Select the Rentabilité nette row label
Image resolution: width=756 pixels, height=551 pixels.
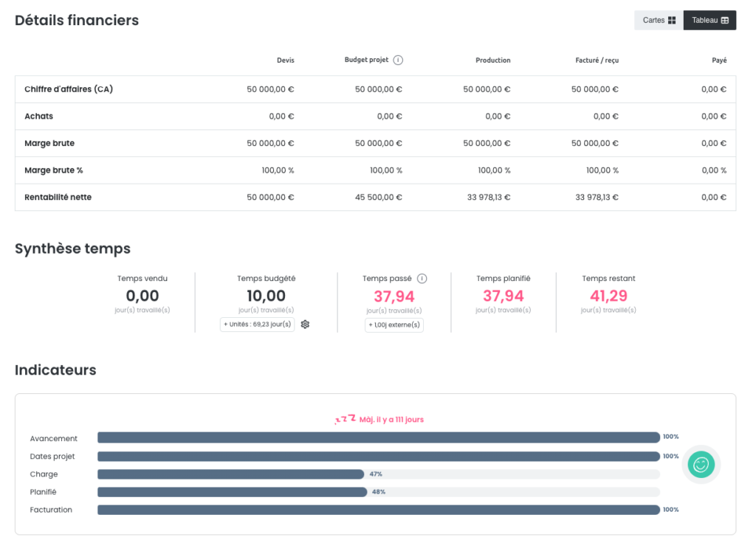pyautogui.click(x=58, y=197)
